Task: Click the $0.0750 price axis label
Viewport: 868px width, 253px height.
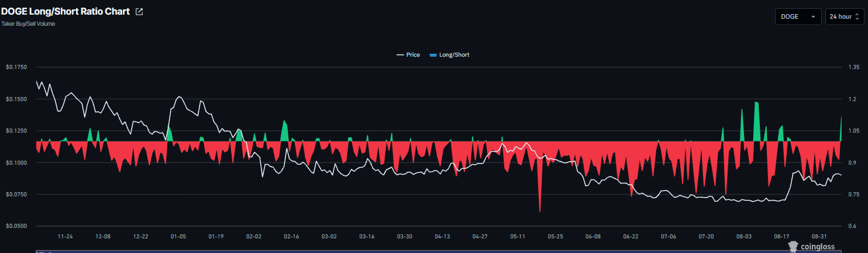Action: click(16, 194)
